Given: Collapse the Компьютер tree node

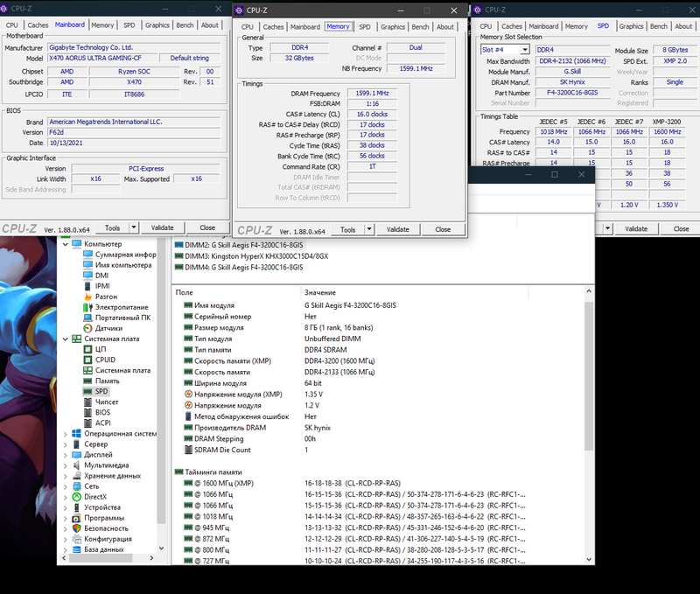Looking at the screenshot, I should tap(65, 244).
